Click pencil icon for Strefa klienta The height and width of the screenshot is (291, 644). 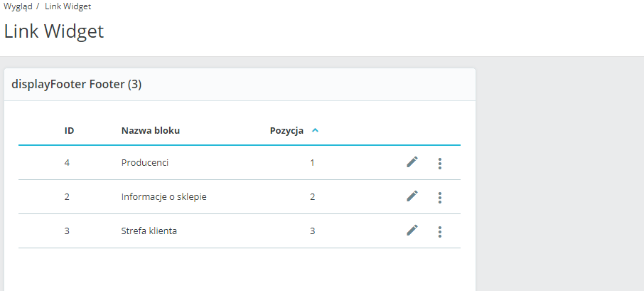(x=412, y=231)
